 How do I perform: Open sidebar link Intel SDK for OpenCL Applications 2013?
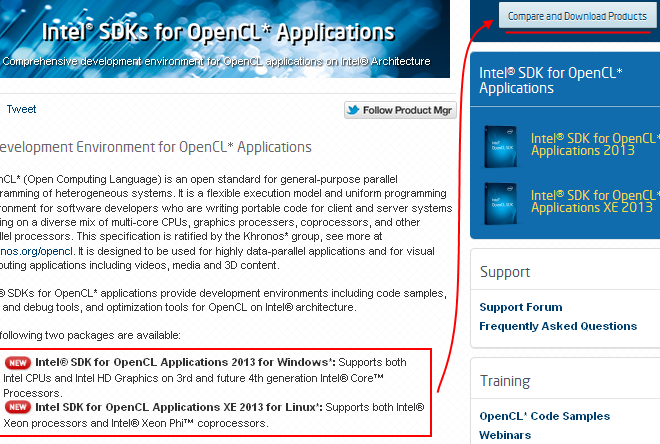594,145
